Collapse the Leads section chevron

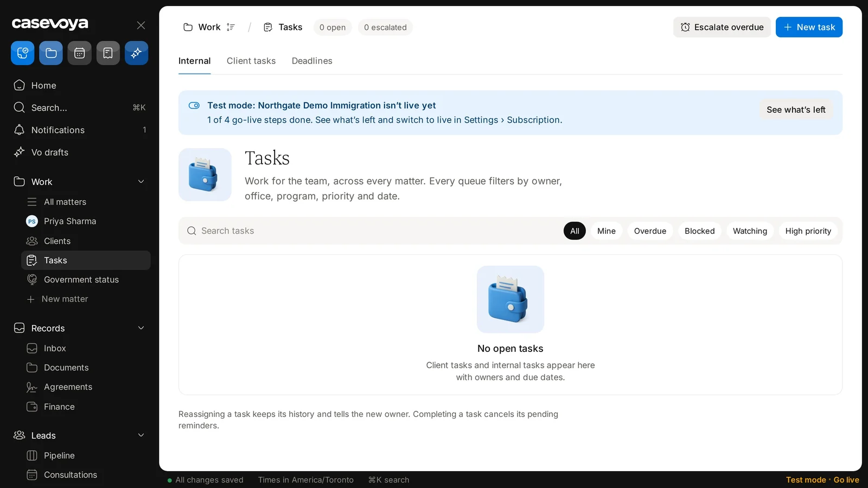click(141, 435)
